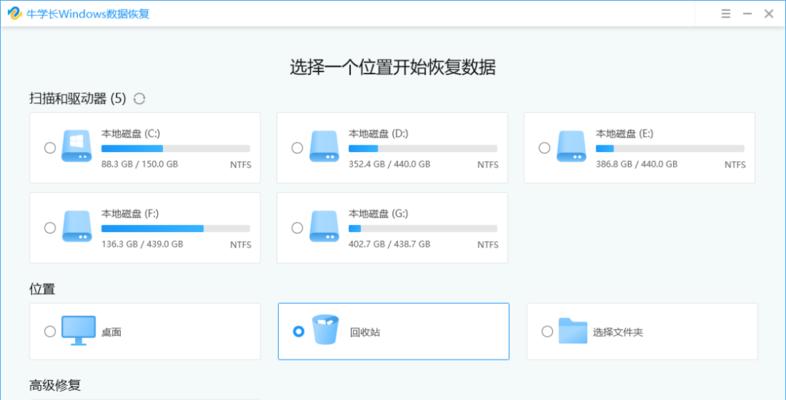Click the recycle bin icon
786x400 pixels.
(x=326, y=329)
